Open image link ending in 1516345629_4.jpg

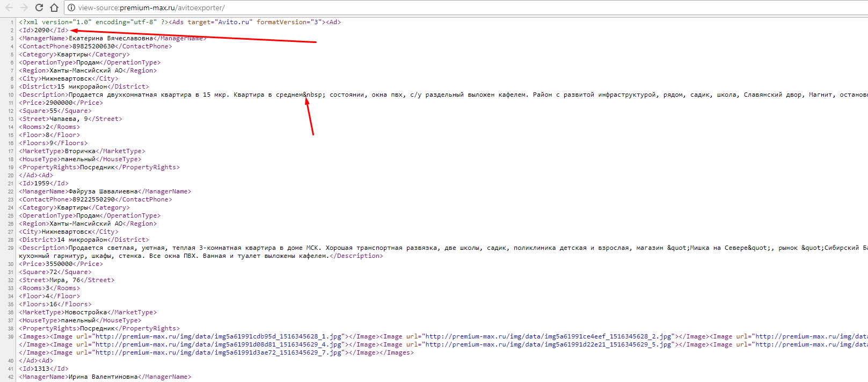218,344
